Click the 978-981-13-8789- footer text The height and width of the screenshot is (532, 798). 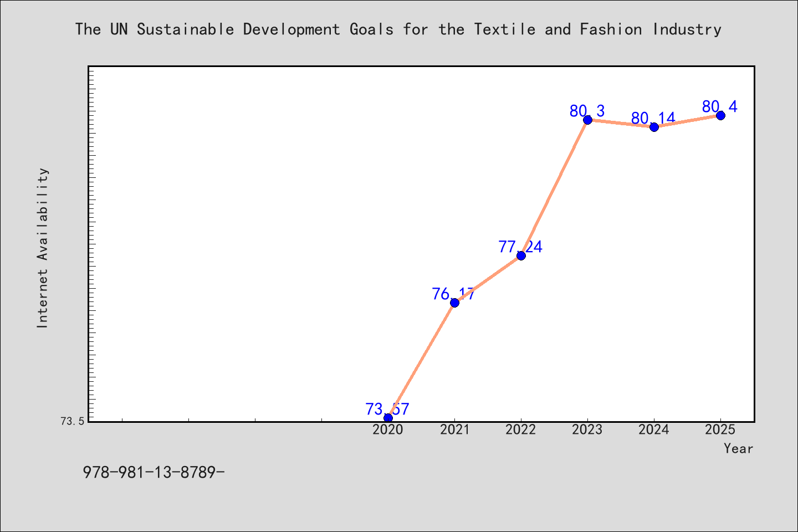[154, 473]
